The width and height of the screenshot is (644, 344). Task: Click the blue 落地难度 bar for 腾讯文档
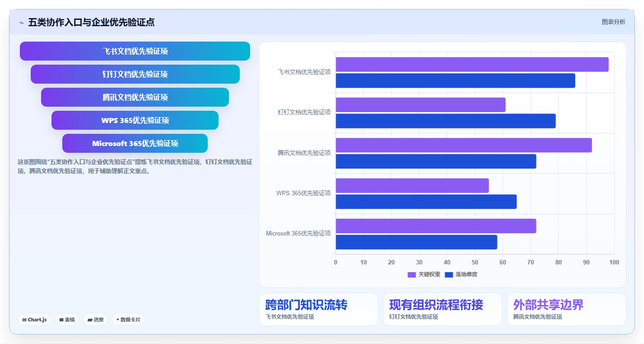[x=436, y=161]
